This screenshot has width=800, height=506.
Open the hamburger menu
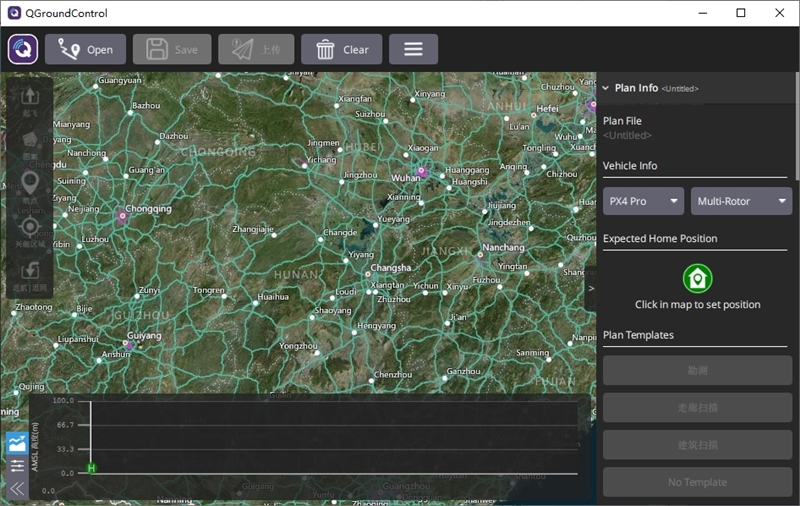(x=413, y=49)
